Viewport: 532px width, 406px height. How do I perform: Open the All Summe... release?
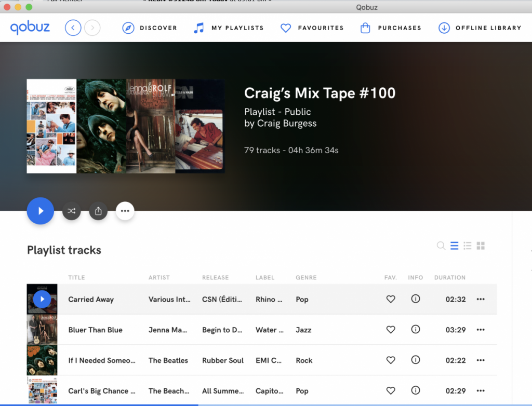click(222, 391)
